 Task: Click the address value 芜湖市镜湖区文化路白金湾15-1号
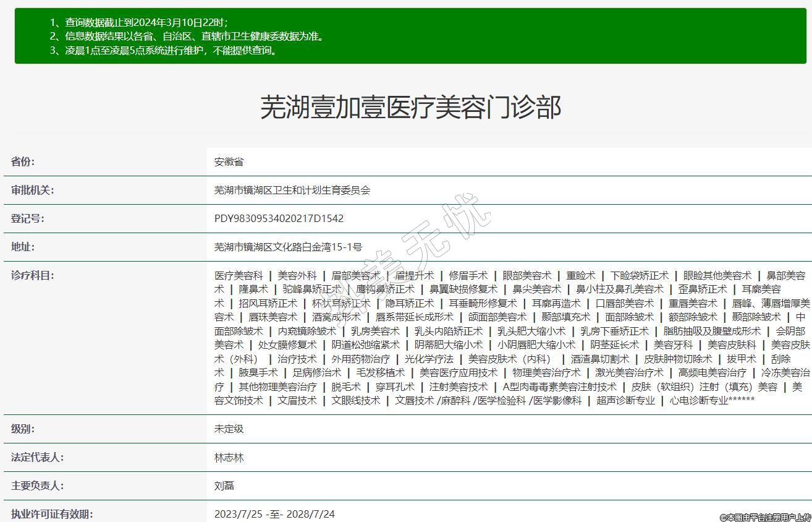[288, 247]
